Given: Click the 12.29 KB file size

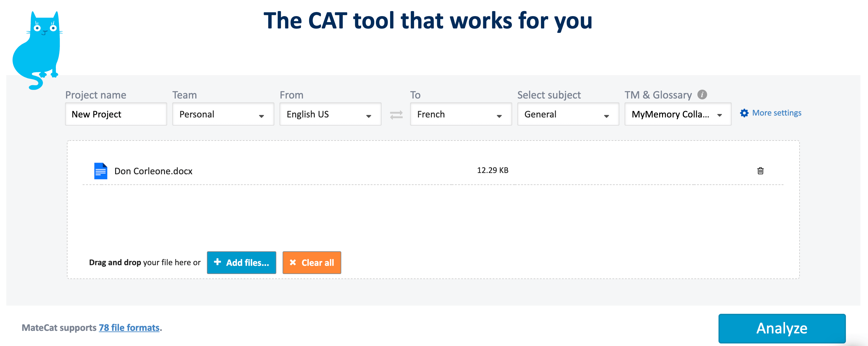Looking at the screenshot, I should pyautogui.click(x=492, y=170).
